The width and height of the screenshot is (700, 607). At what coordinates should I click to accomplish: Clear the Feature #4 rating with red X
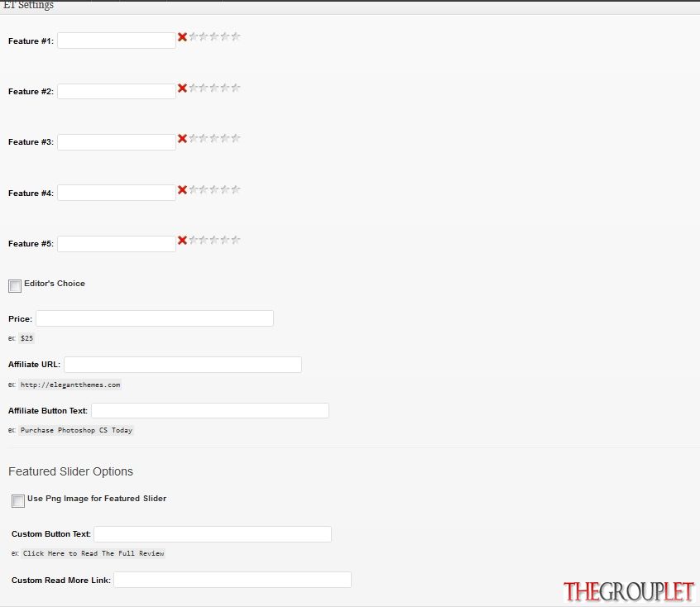click(x=182, y=189)
